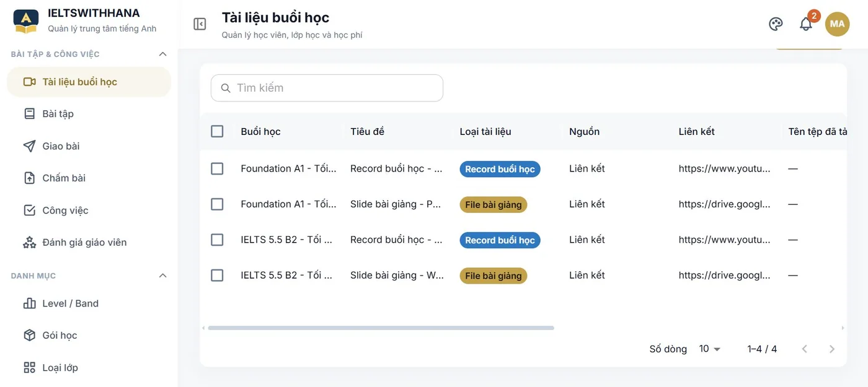The image size is (868, 387).
Task: Open Chấm bài menu item
Action: click(x=89, y=178)
